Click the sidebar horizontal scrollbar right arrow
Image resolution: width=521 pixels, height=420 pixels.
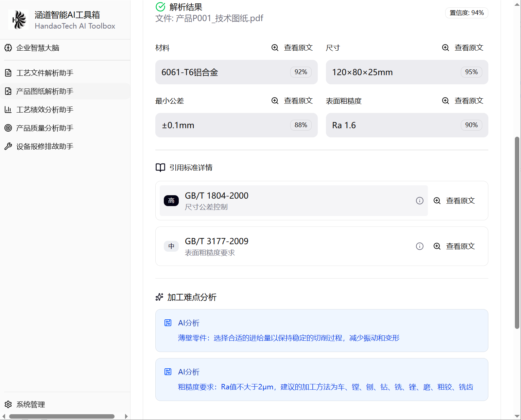(x=126, y=416)
